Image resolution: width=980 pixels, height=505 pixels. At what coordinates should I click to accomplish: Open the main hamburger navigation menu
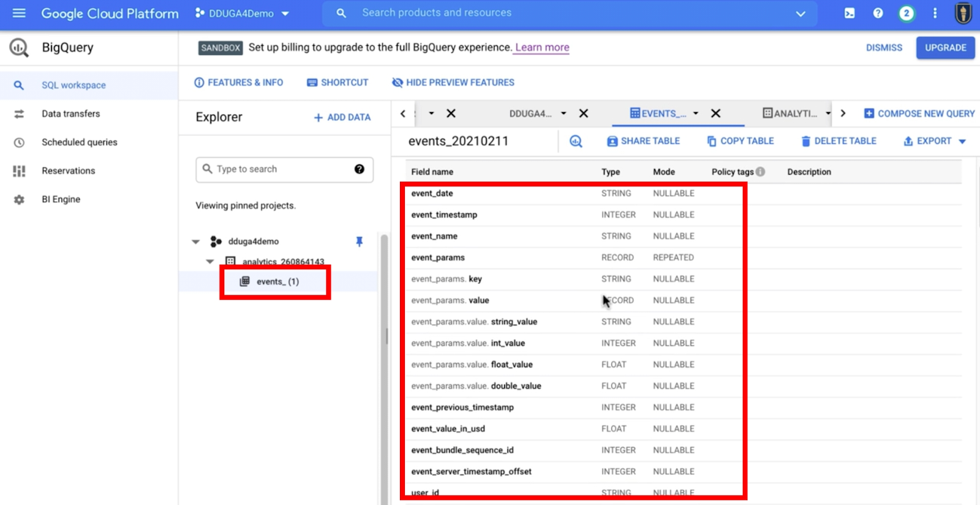[19, 13]
